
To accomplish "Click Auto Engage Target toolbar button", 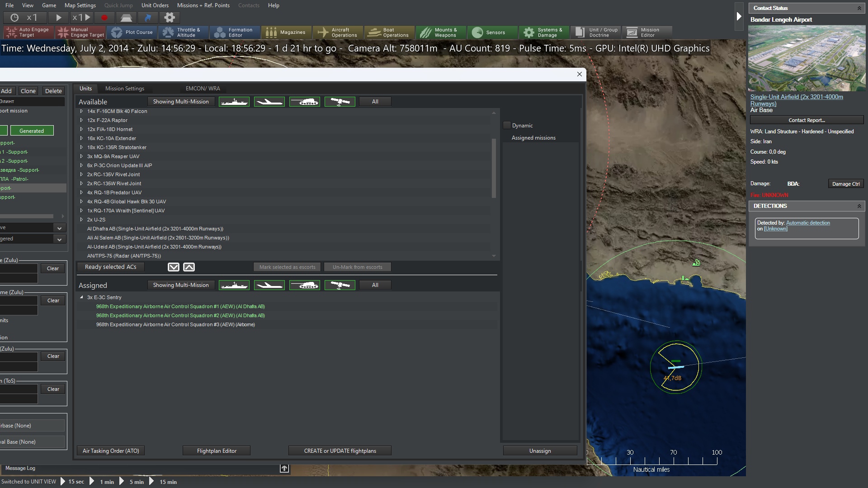I will coord(28,32).
